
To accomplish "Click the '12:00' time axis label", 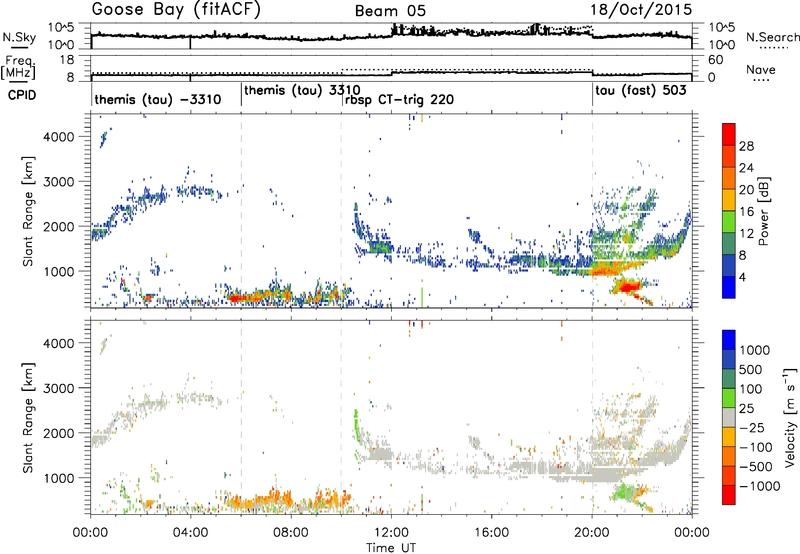I will click(391, 533).
